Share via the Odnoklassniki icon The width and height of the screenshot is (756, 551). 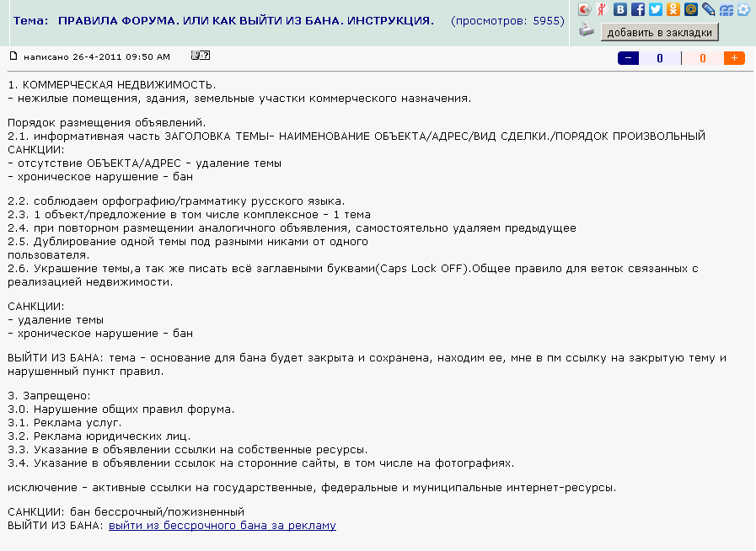(x=673, y=10)
